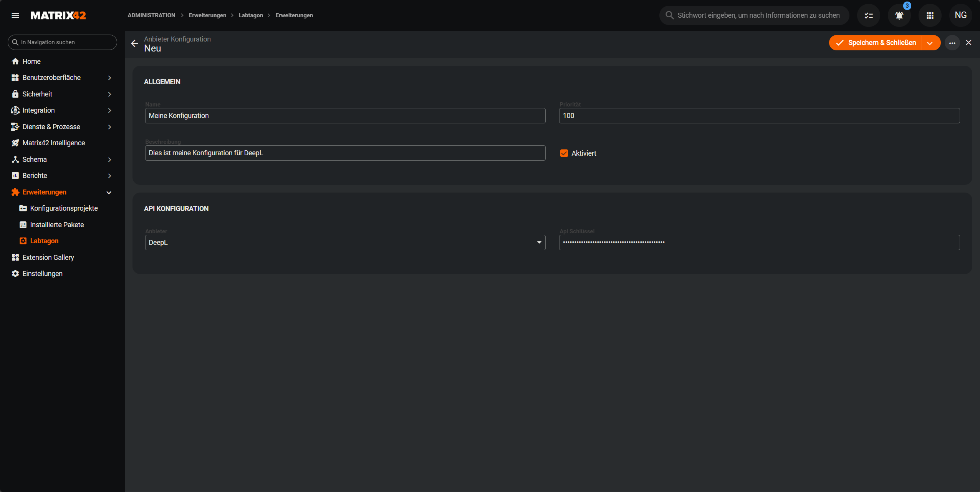Viewport: 980px width, 492px height.
Task: Open notifications bell icon
Action: click(899, 15)
